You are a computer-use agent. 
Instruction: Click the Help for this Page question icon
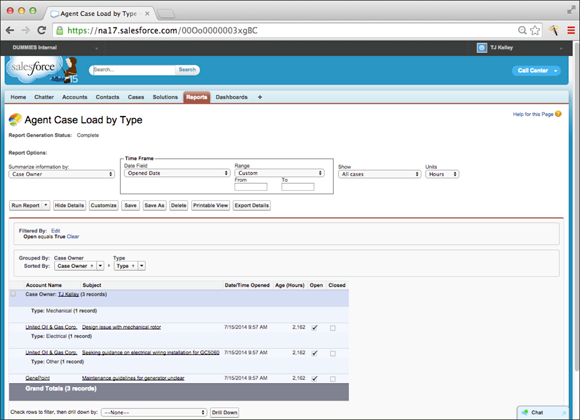click(558, 114)
